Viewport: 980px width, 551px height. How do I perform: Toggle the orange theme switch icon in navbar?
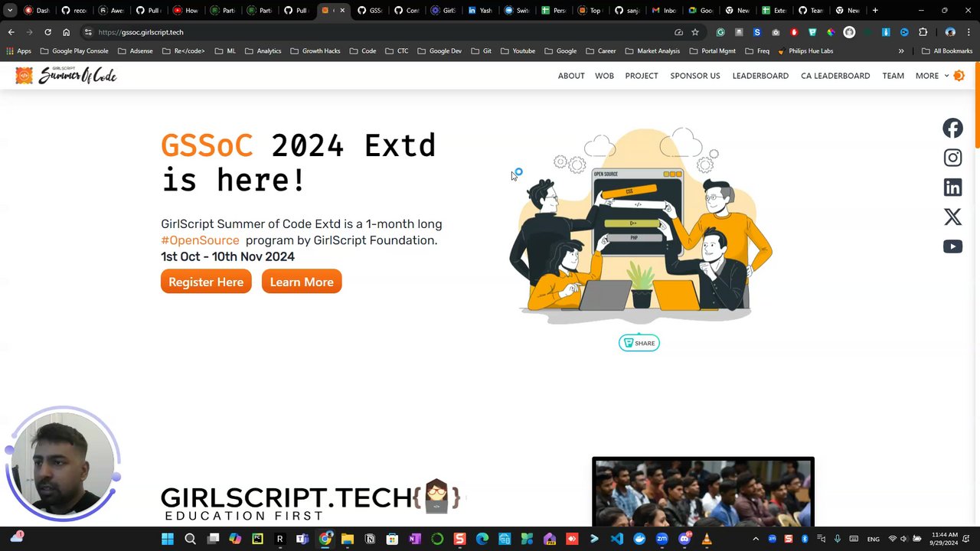tap(959, 76)
